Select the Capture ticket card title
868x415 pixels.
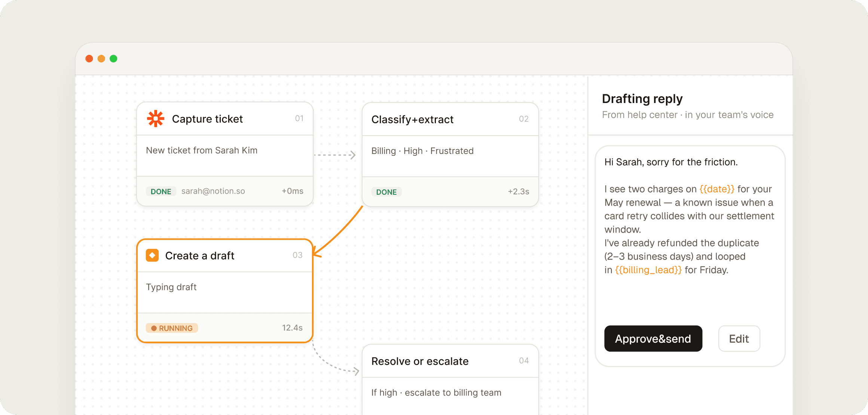[x=207, y=119]
